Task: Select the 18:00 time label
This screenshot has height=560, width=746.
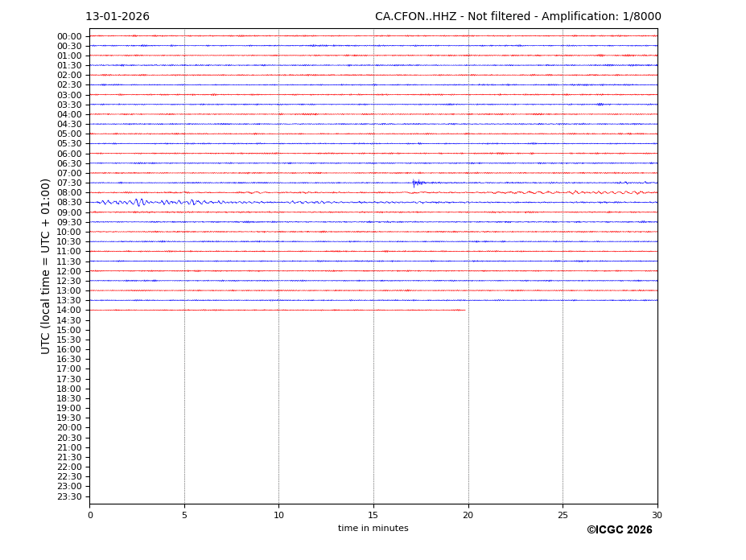Action: click(x=69, y=389)
